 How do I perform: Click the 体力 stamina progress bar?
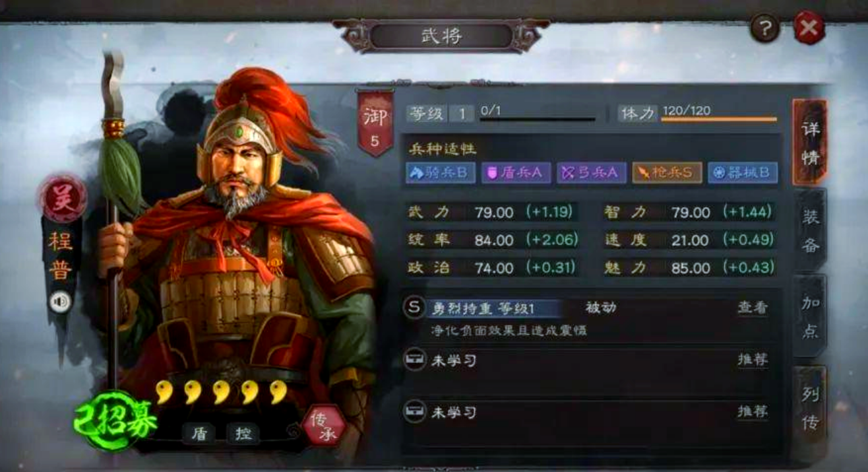point(720,119)
